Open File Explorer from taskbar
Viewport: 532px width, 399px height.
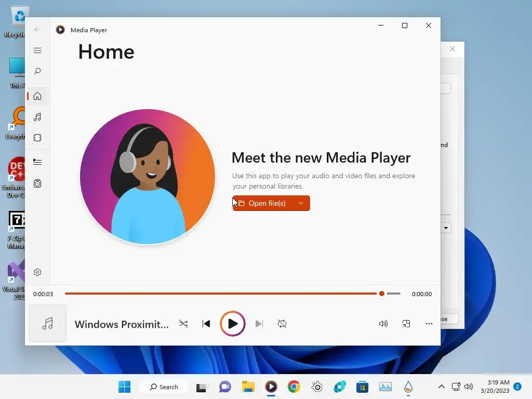point(248,387)
